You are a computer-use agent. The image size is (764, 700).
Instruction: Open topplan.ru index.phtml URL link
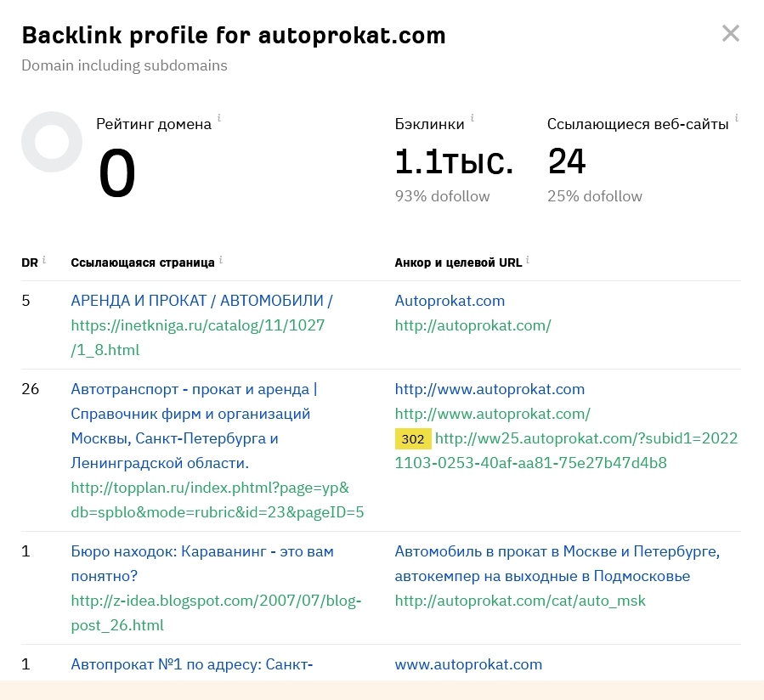[x=218, y=500]
